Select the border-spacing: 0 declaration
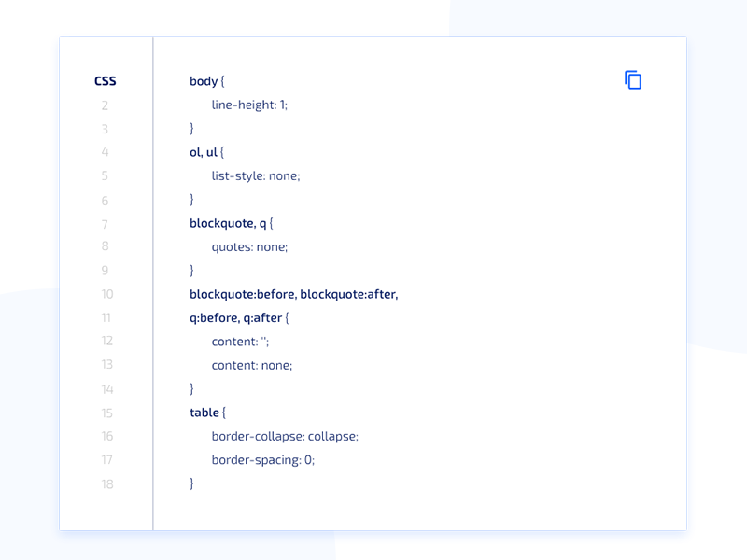 click(262, 460)
